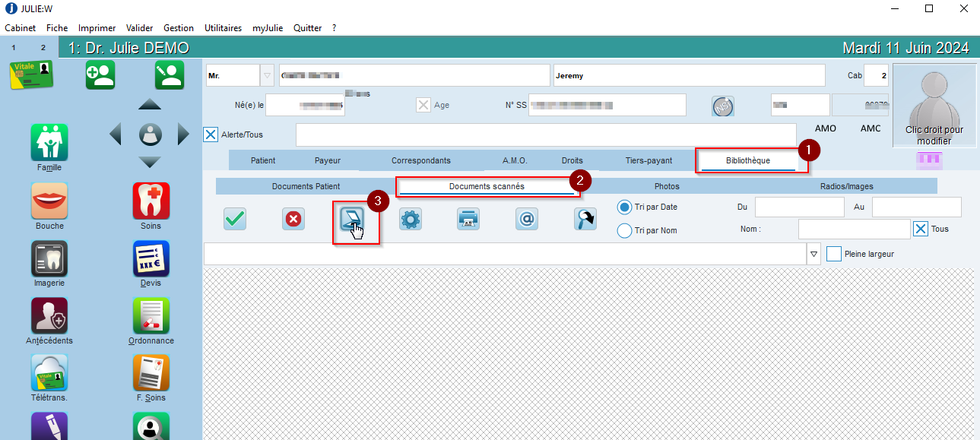Screen dimensions: 980x440
Task: Switch to the Radios/Images tab
Action: click(x=847, y=186)
